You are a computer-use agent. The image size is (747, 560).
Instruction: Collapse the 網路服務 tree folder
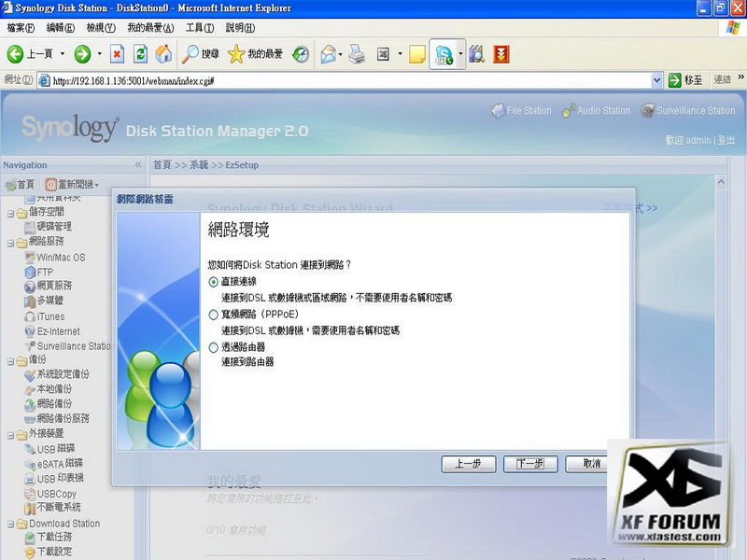[10, 244]
